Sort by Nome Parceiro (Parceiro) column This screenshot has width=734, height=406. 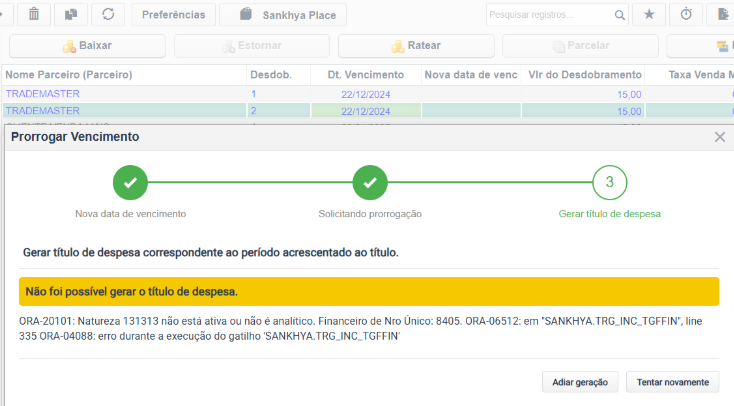tap(69, 75)
